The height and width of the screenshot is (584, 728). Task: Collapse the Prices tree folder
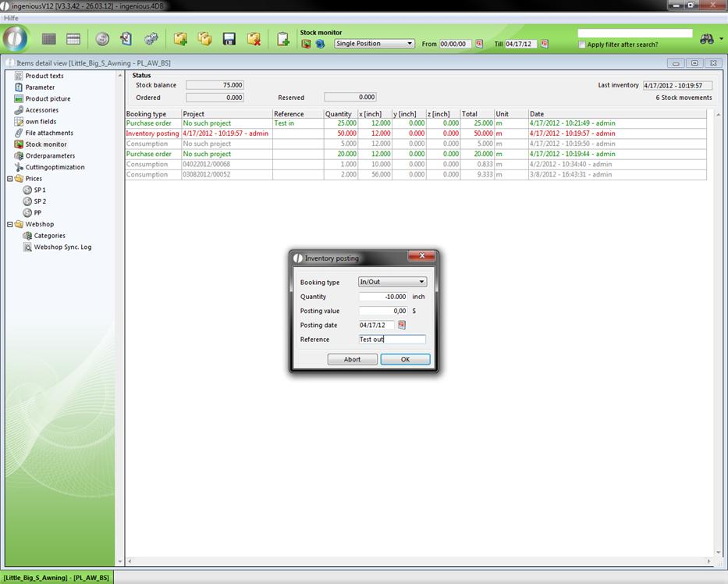point(10,179)
